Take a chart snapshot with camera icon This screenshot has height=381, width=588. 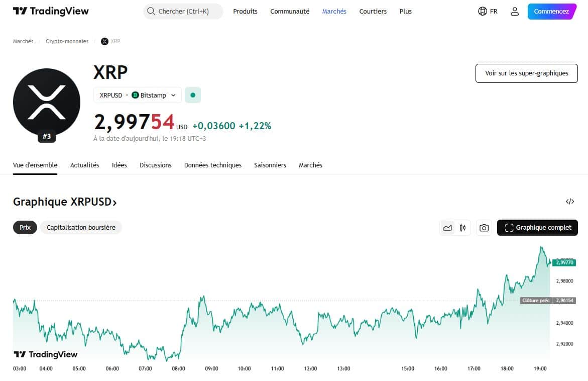[484, 228]
